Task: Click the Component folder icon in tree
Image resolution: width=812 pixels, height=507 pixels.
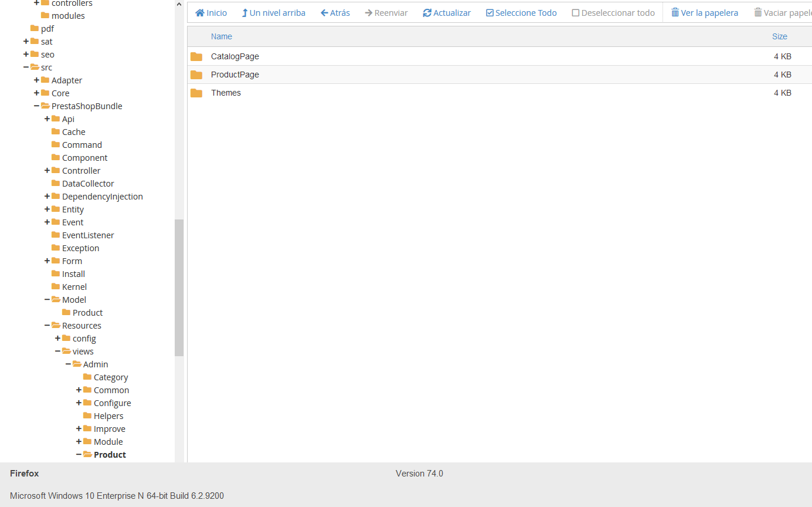Action: pyautogui.click(x=56, y=157)
